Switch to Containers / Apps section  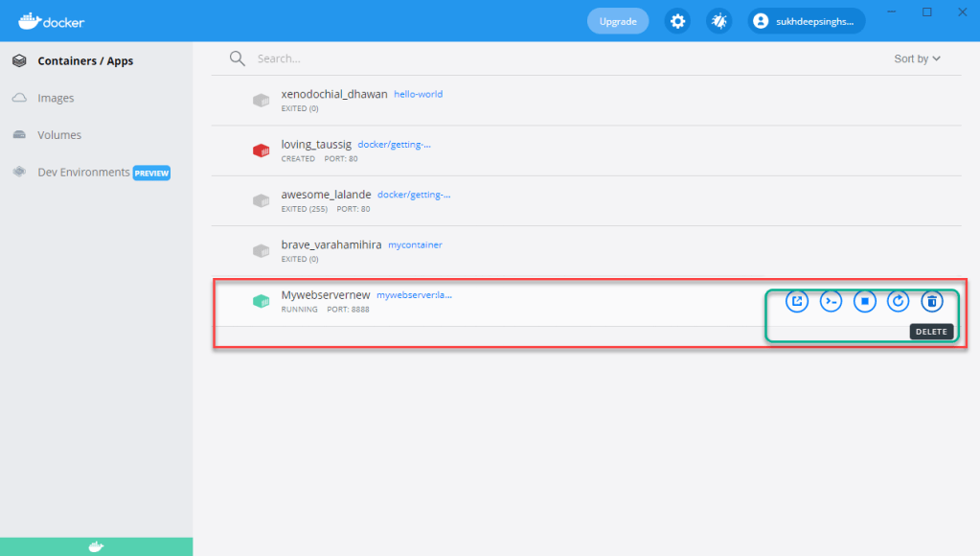click(85, 61)
